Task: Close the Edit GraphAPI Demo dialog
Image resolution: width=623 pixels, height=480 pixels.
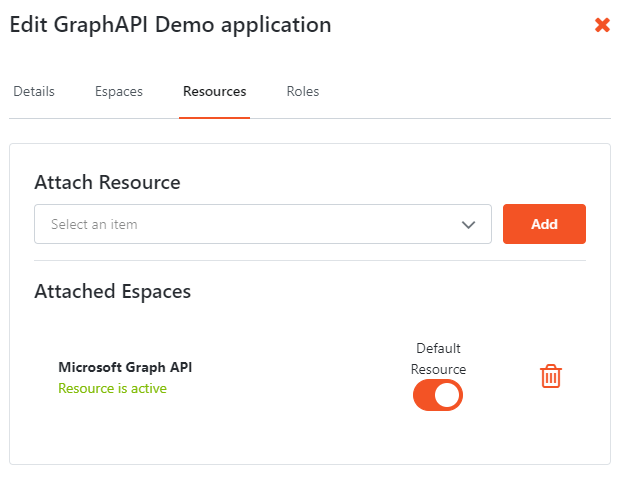Action: [x=602, y=25]
